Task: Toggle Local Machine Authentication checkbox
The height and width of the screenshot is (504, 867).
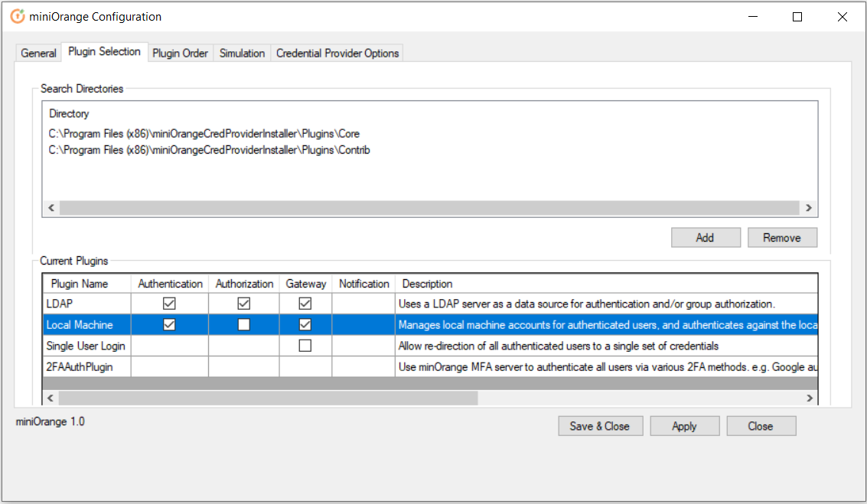Action: click(x=169, y=324)
